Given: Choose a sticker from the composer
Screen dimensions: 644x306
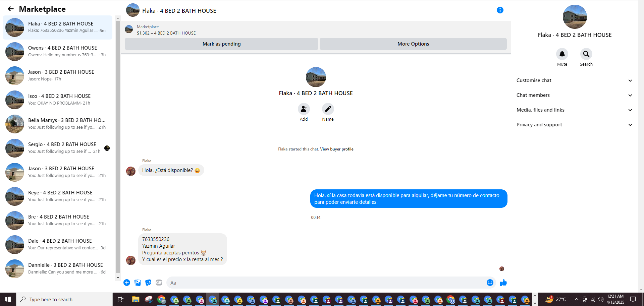Looking at the screenshot, I should pyautogui.click(x=148, y=283).
